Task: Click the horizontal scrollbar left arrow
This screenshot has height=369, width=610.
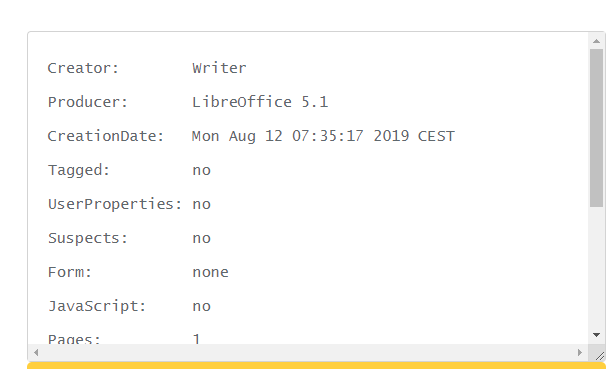Action: click(x=36, y=352)
